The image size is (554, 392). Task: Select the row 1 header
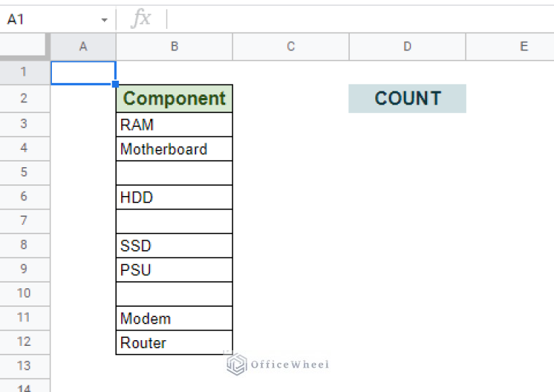coord(23,72)
